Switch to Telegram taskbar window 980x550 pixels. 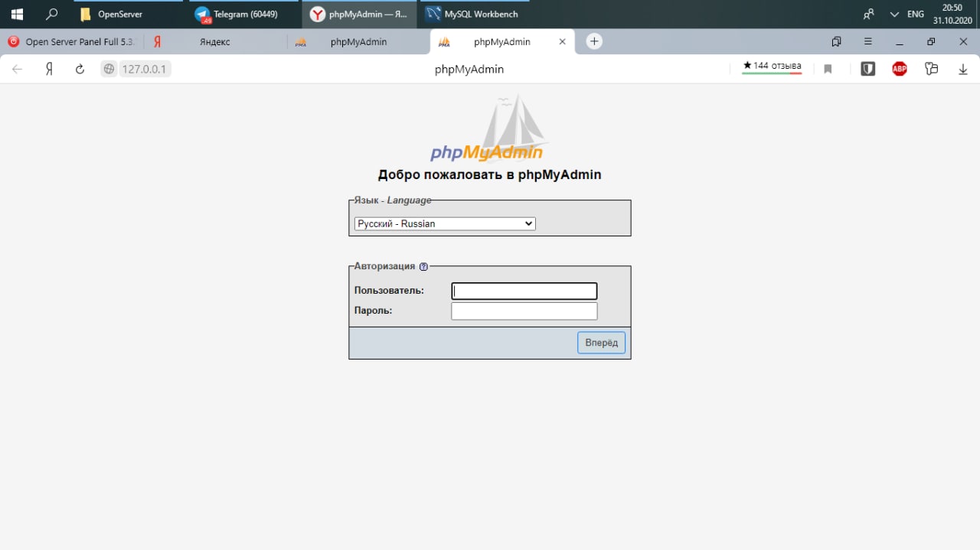244,14
